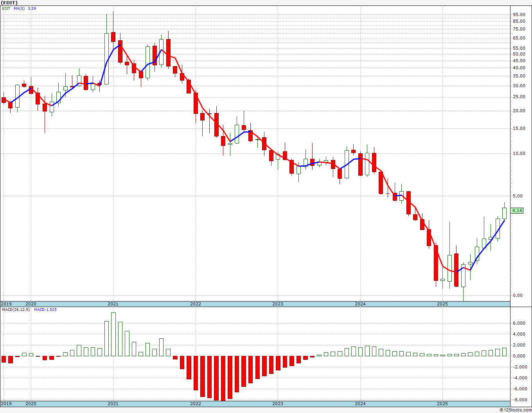Screen dimensions: 532x413
Task: Click the lowest red MACD bar in 2022
Action: pos(223,378)
